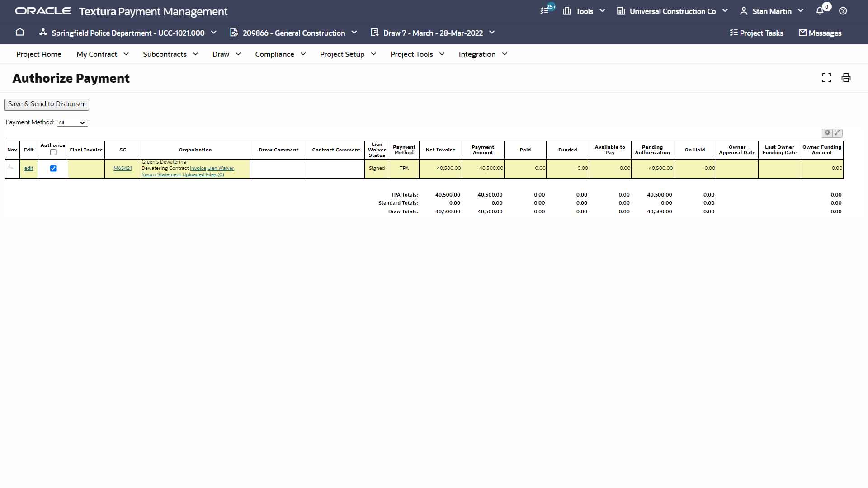Check the Authorize all header checkbox

(x=53, y=152)
